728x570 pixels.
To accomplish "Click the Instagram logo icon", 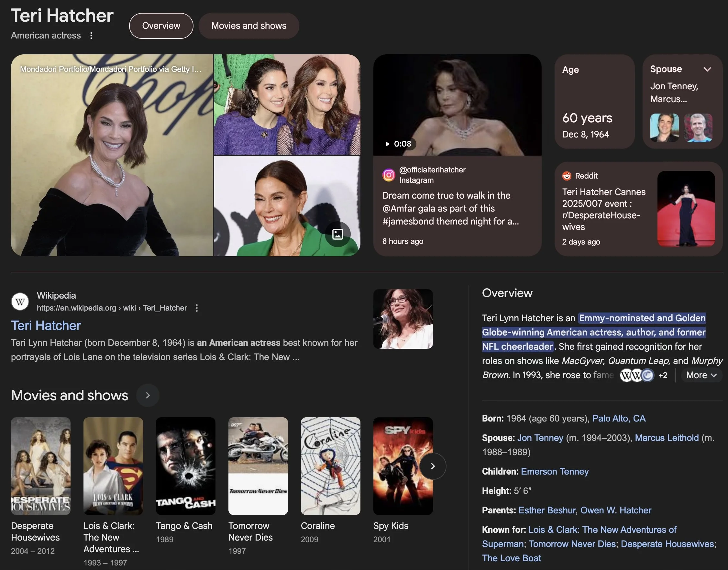I will [389, 175].
